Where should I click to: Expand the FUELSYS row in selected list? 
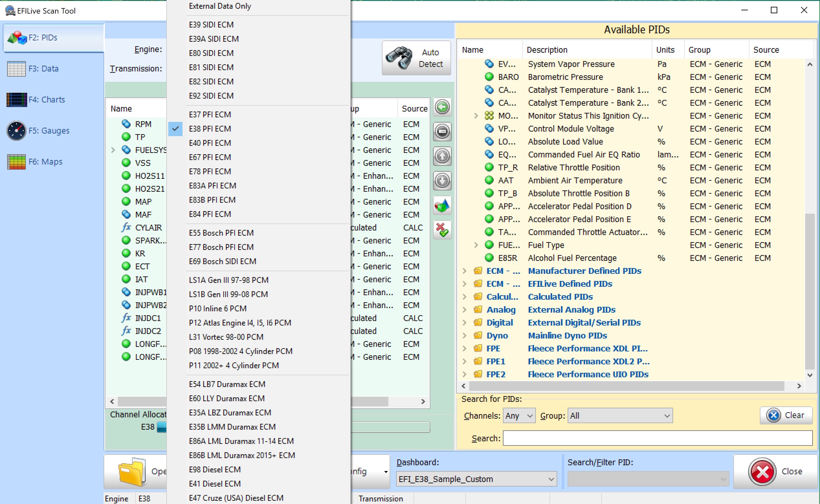(x=113, y=150)
